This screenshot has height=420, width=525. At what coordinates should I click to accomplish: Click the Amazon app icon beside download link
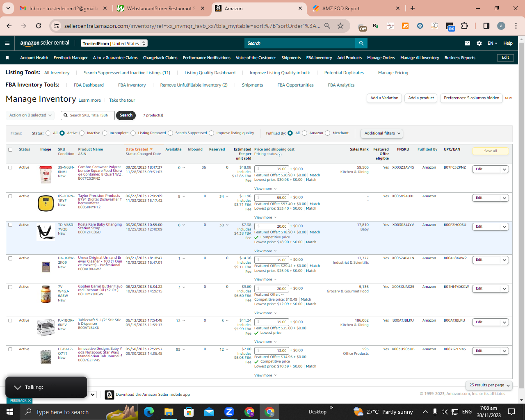(x=110, y=395)
